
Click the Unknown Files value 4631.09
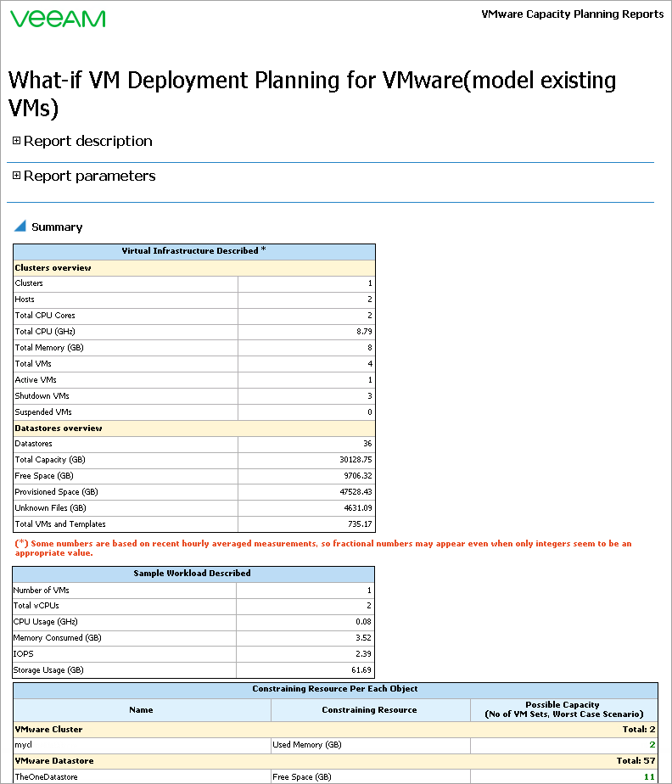click(x=357, y=508)
